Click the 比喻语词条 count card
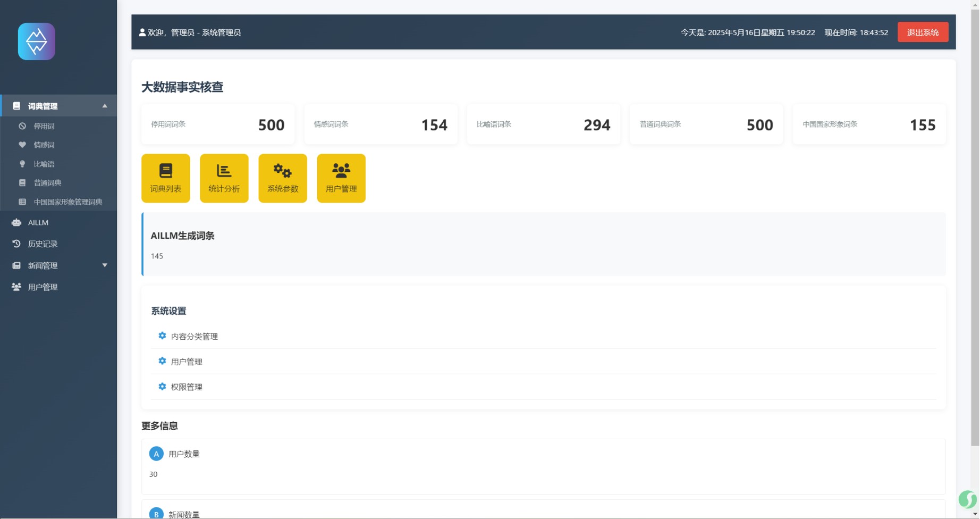This screenshot has height=519, width=980. tap(543, 124)
